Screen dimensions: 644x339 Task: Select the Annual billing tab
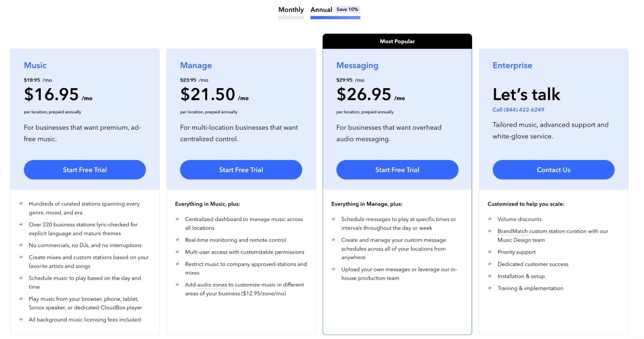click(x=321, y=10)
